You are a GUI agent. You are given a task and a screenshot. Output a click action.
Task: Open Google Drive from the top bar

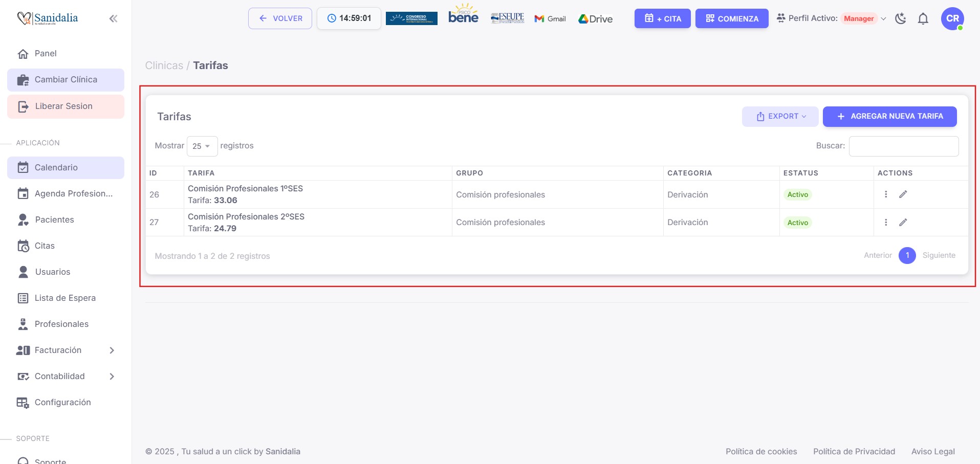pos(595,18)
